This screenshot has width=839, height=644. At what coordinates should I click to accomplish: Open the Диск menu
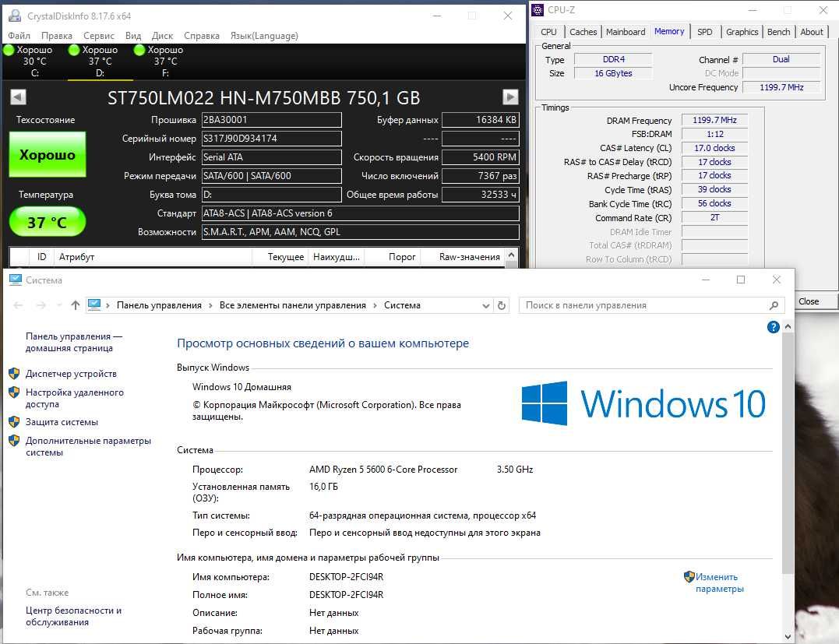(x=162, y=36)
